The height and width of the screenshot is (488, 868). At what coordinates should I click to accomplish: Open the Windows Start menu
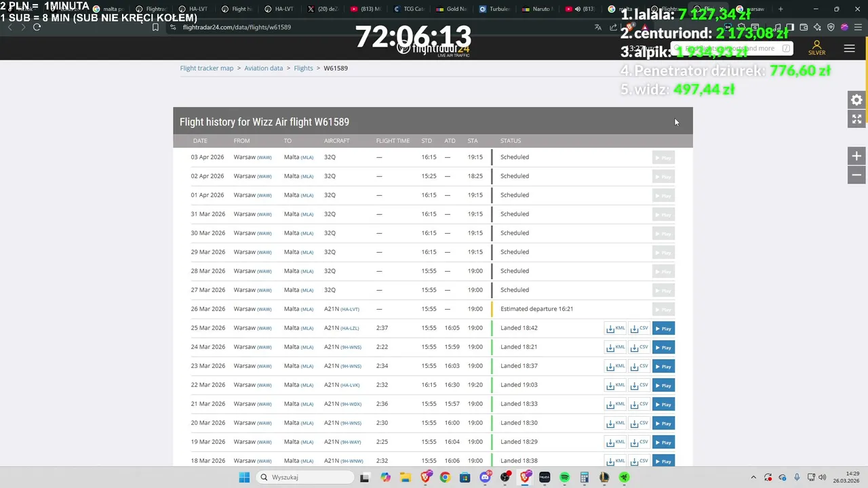(x=244, y=477)
